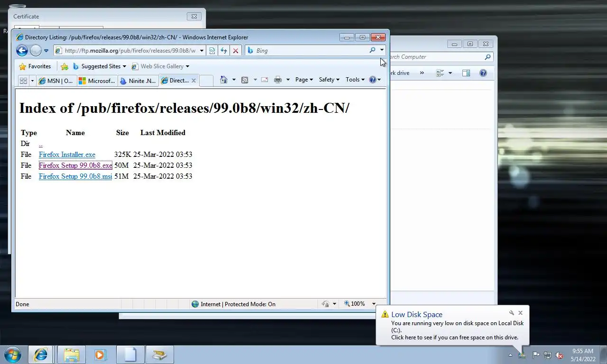Open notification settings wrench icon
The width and height of the screenshot is (607, 364).
[512, 313]
